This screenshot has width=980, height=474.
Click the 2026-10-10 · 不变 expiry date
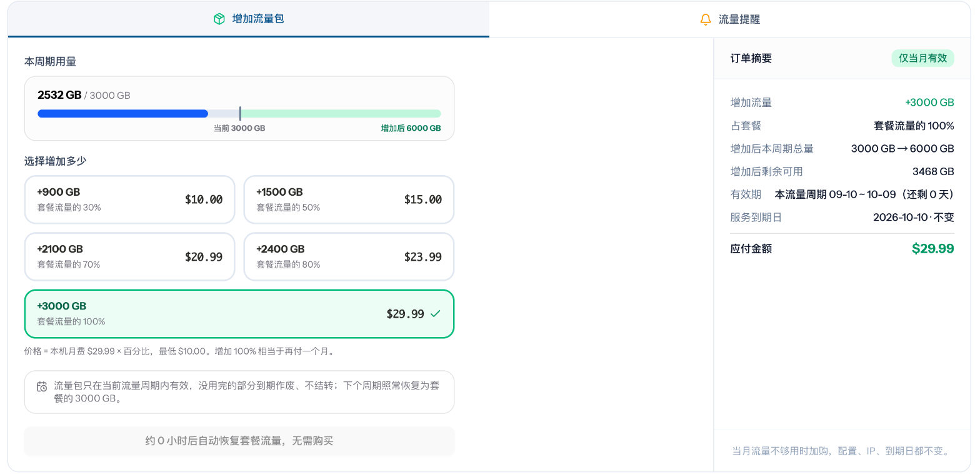point(914,218)
